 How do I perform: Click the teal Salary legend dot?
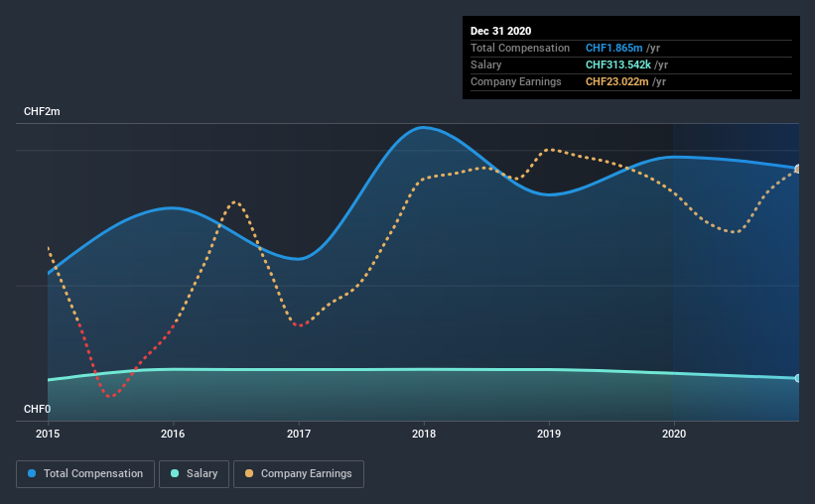pyautogui.click(x=175, y=473)
